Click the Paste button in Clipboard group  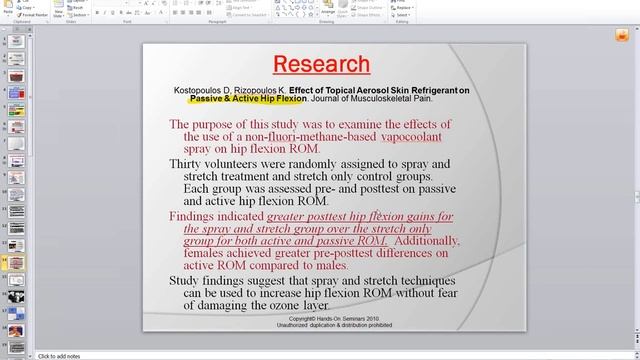pyautogui.click(x=8, y=7)
